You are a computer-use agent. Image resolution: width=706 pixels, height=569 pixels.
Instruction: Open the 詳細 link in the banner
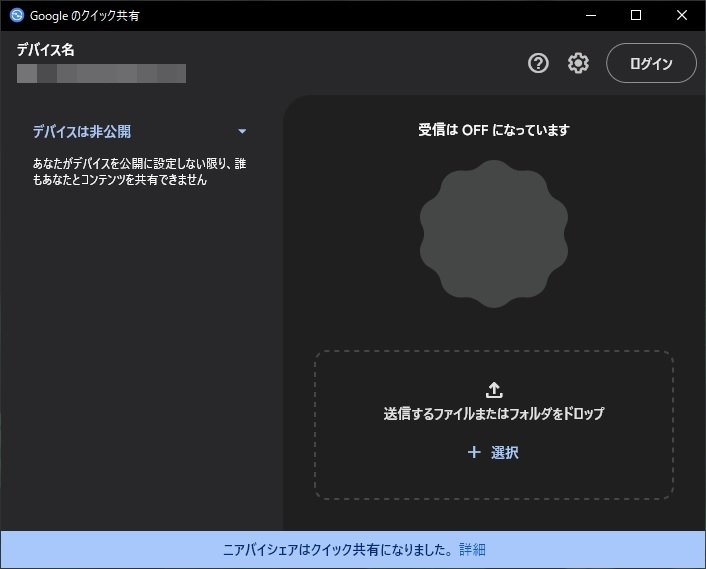coord(472,550)
